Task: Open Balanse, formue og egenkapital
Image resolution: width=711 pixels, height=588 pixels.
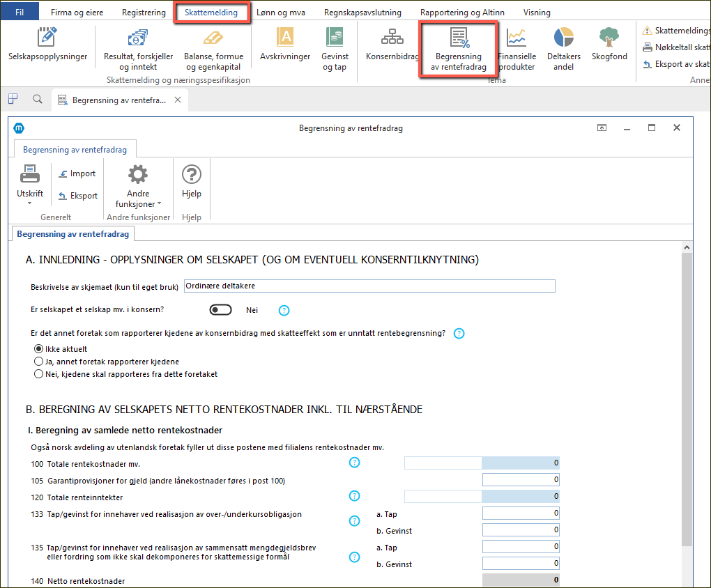Action: coord(213,49)
